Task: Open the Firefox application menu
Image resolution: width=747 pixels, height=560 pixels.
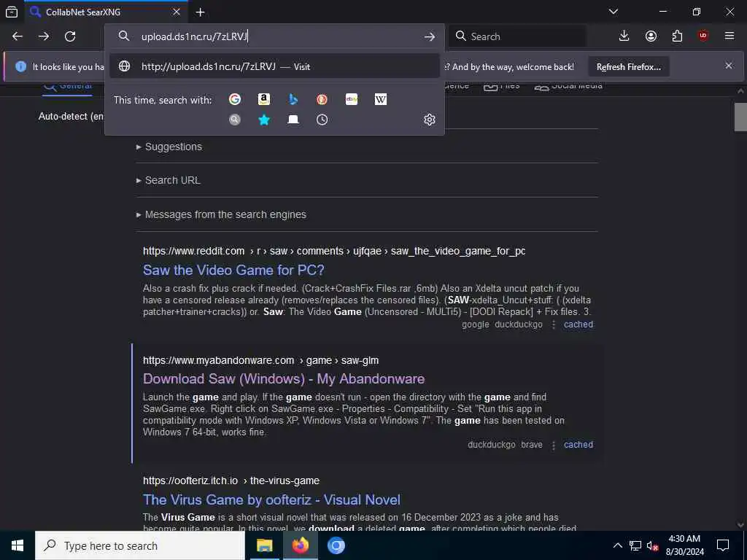Action: pyautogui.click(x=729, y=36)
